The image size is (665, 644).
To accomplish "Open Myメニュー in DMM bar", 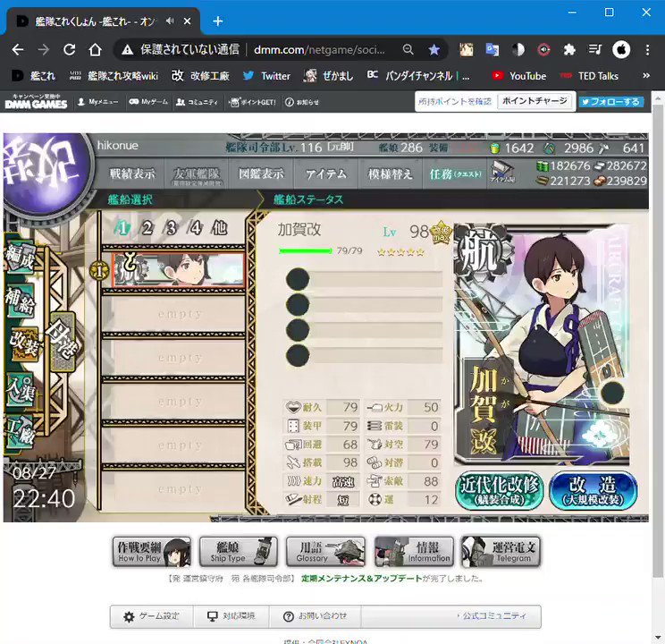I will click(98, 102).
